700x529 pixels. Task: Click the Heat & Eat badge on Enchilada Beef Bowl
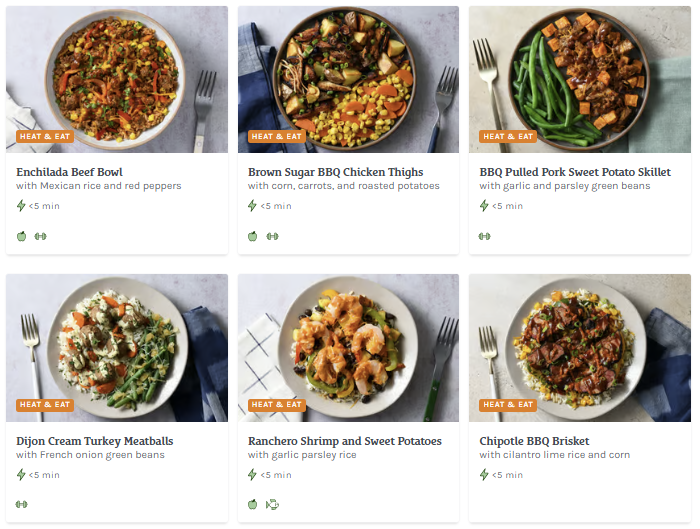click(44, 136)
